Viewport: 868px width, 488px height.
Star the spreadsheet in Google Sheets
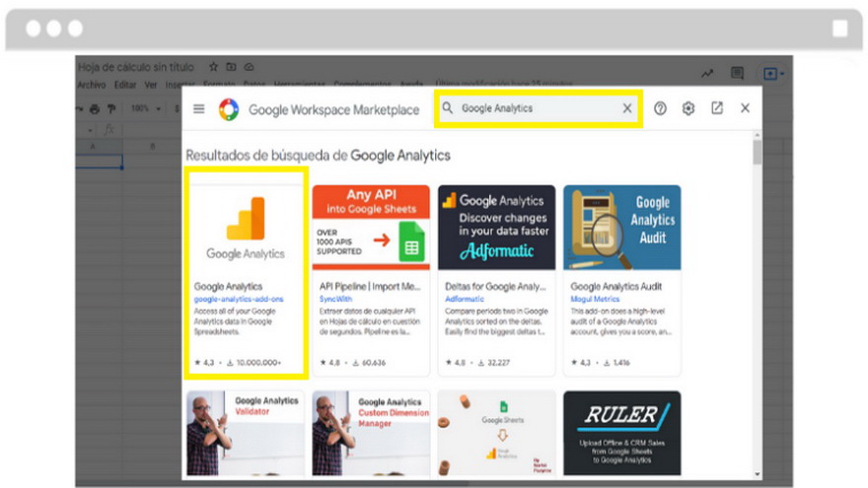(x=213, y=67)
